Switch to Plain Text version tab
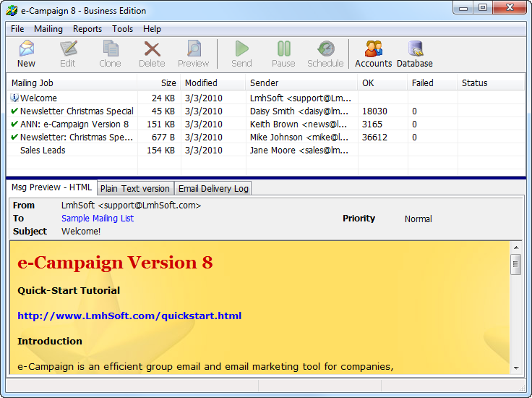The image size is (532, 398). pyautogui.click(x=135, y=188)
